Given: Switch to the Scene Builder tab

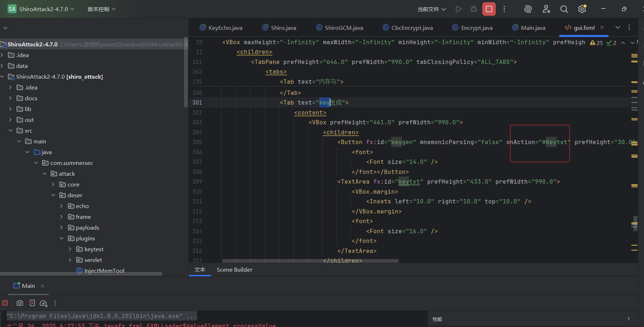Looking at the screenshot, I should [234, 270].
